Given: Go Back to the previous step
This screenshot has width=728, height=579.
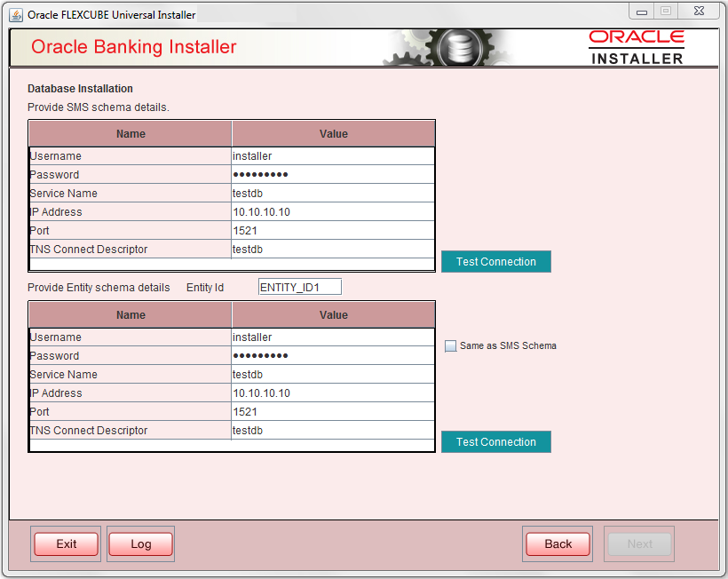Looking at the screenshot, I should coord(558,543).
